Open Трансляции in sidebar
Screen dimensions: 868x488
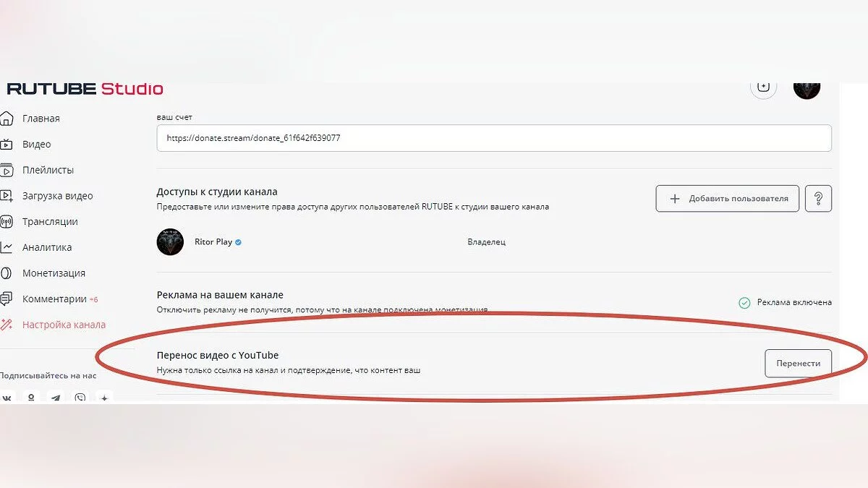pos(50,222)
